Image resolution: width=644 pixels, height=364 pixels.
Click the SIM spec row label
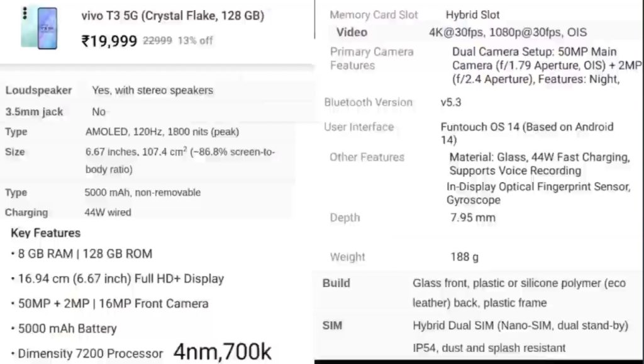click(332, 325)
